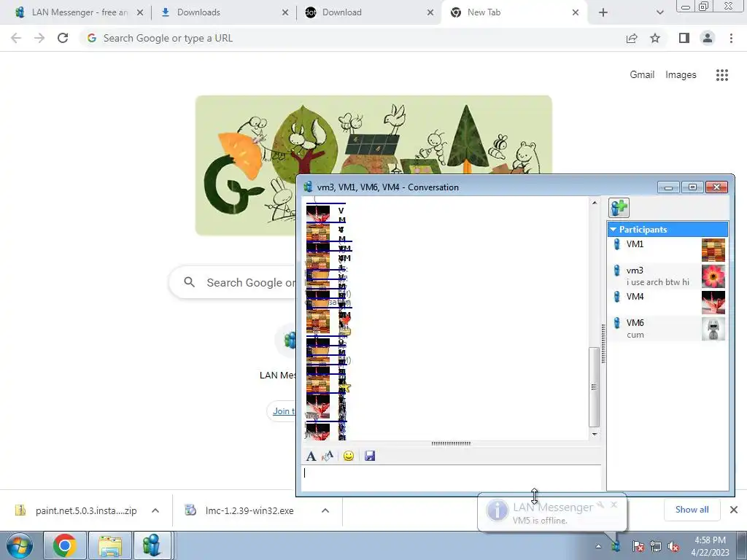Open Windows Explorer from taskbar
Viewport: 747px width, 560px height.
[x=110, y=545]
